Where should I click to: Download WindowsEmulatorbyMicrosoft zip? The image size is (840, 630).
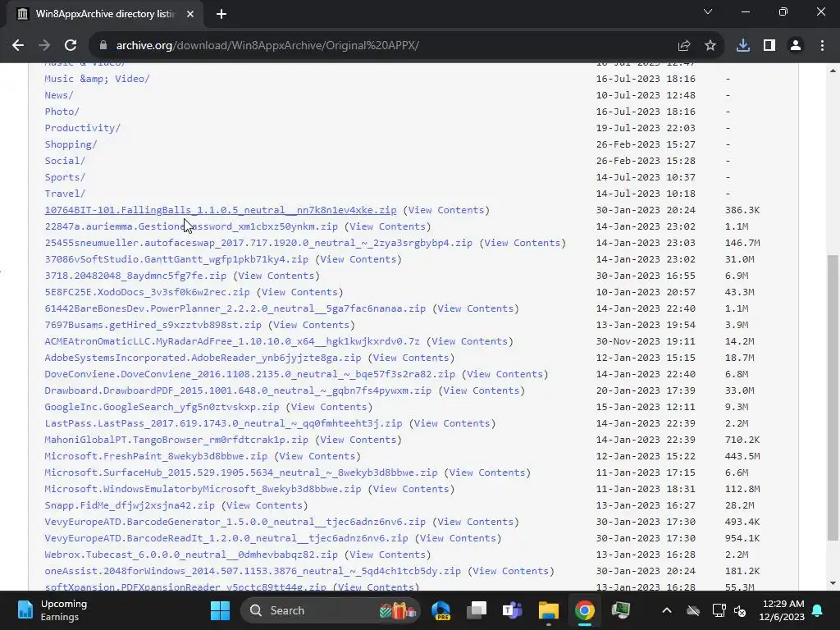[x=203, y=489]
